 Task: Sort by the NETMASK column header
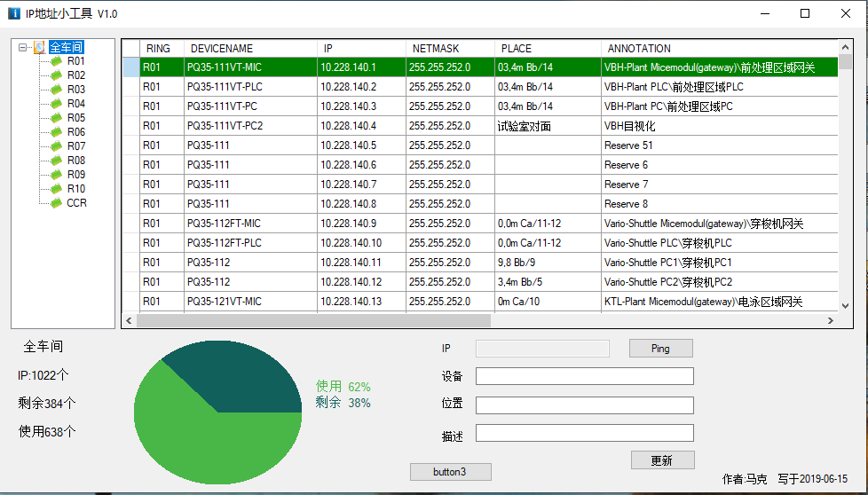tap(450, 48)
